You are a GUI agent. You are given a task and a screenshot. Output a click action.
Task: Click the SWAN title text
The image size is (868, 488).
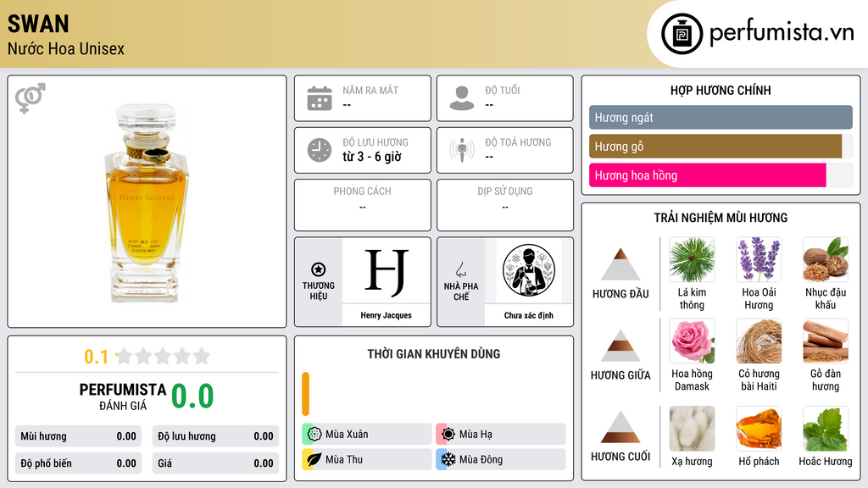[38, 24]
